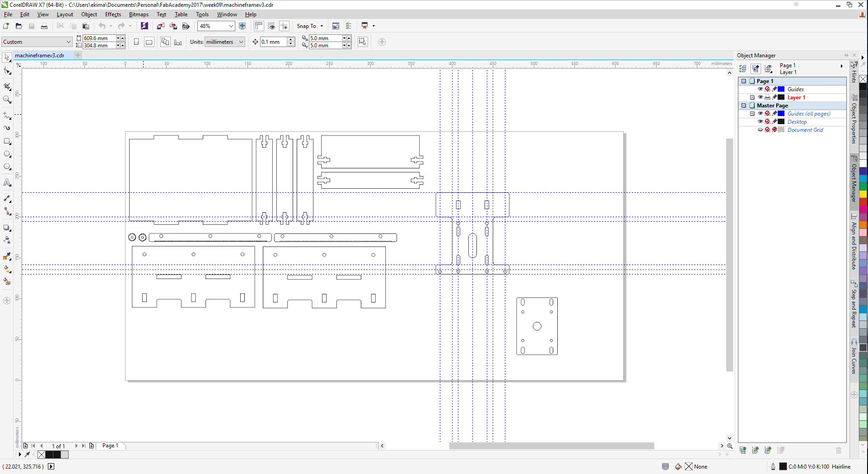Viewport: 868px width, 474px height.
Task: Add a new layer in Object Manager
Action: [x=743, y=450]
